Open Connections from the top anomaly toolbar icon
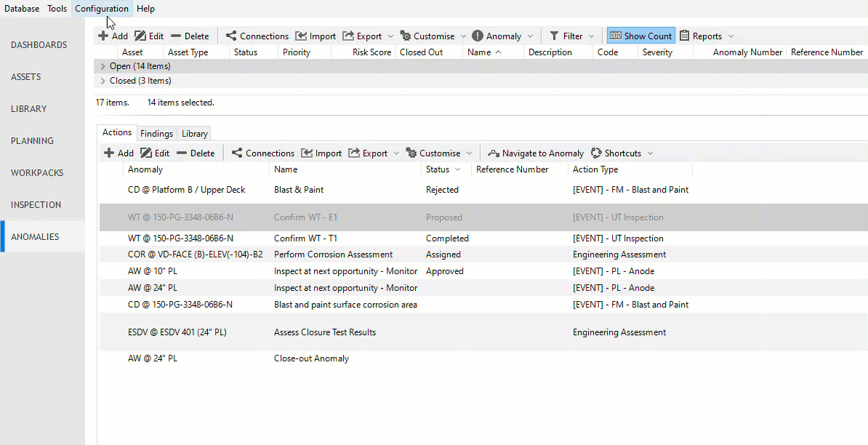868x445 pixels. 231,36
